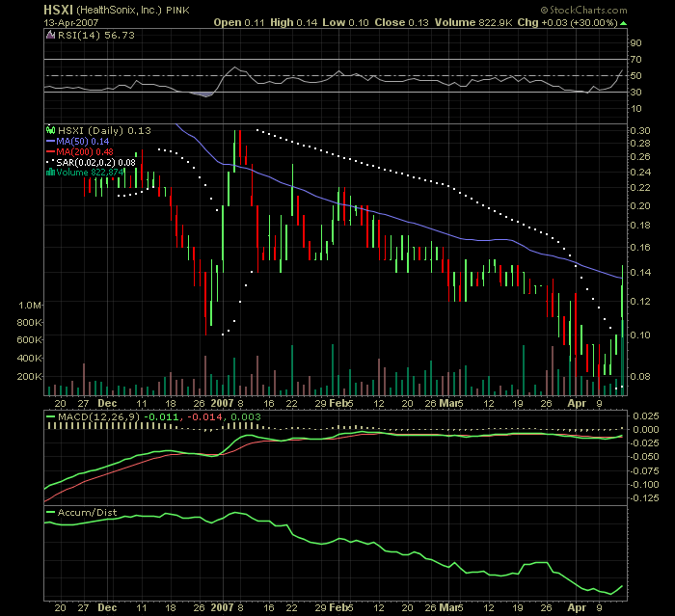The height and width of the screenshot is (616, 675).
Task: Click the RSI mountain icon beside RSI(14)
Action: (x=51, y=36)
